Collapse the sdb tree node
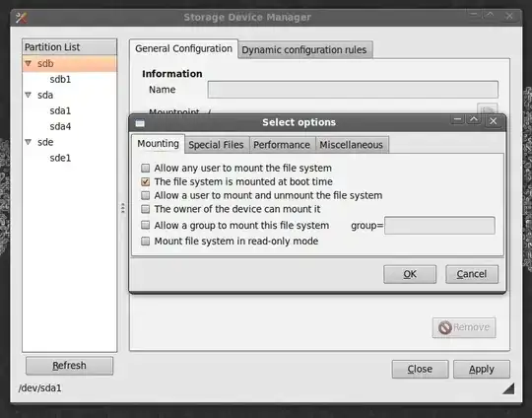 coord(29,63)
